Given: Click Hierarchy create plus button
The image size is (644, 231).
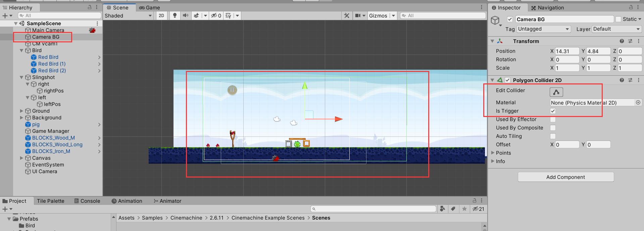Looking at the screenshot, I should (x=5, y=15).
